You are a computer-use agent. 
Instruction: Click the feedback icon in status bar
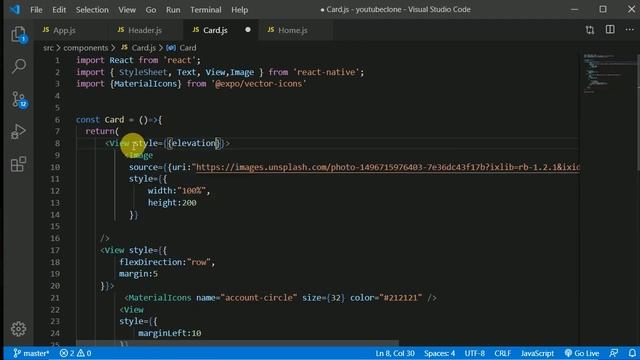point(613,353)
